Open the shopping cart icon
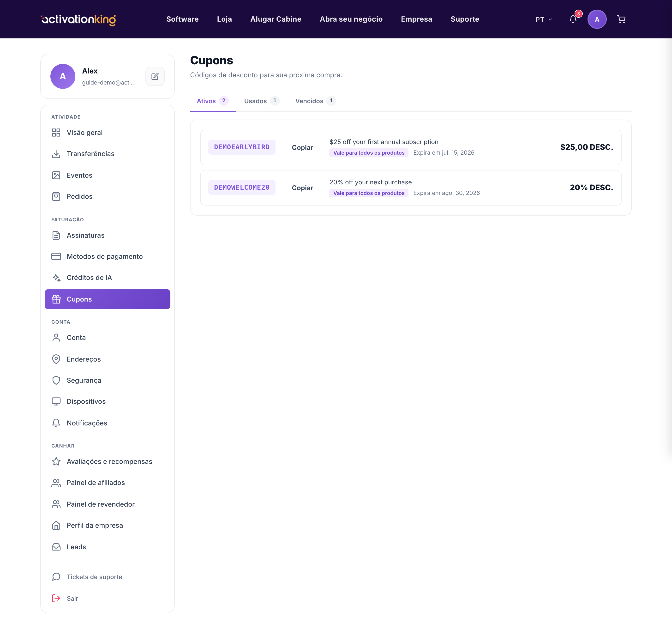Viewport: 672px width, 642px height. pos(621,19)
